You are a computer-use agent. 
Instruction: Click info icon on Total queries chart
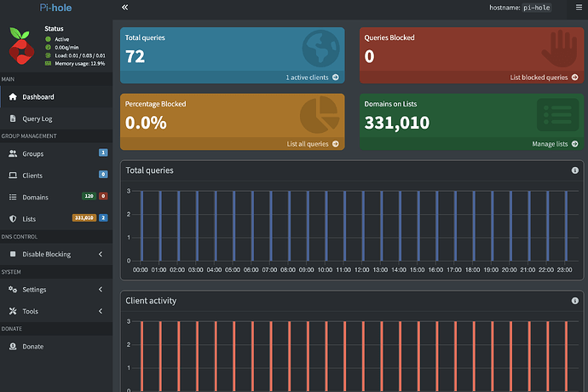(x=574, y=170)
